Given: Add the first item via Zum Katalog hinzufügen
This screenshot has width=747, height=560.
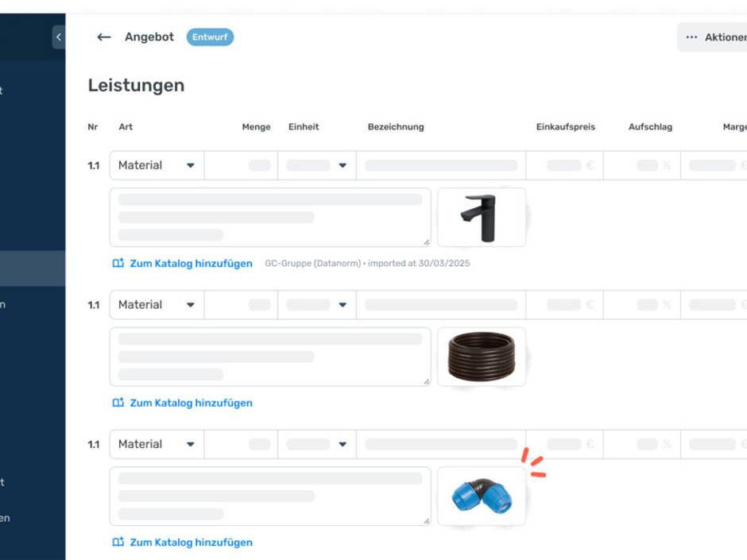Looking at the screenshot, I should tap(191, 264).
